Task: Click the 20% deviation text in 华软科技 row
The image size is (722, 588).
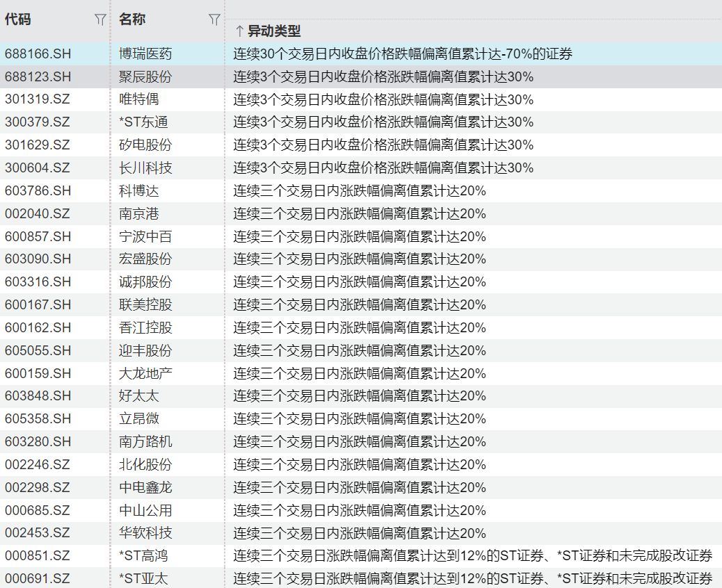Action: click(360, 533)
